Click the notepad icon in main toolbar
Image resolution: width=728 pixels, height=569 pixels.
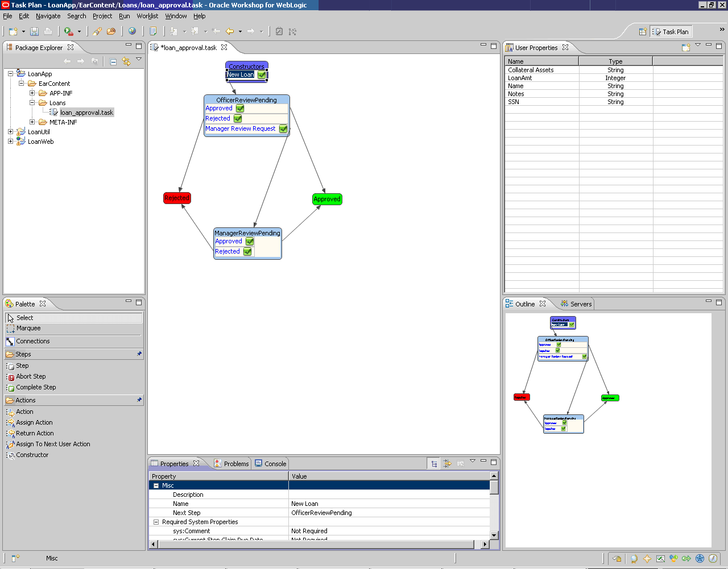(153, 31)
